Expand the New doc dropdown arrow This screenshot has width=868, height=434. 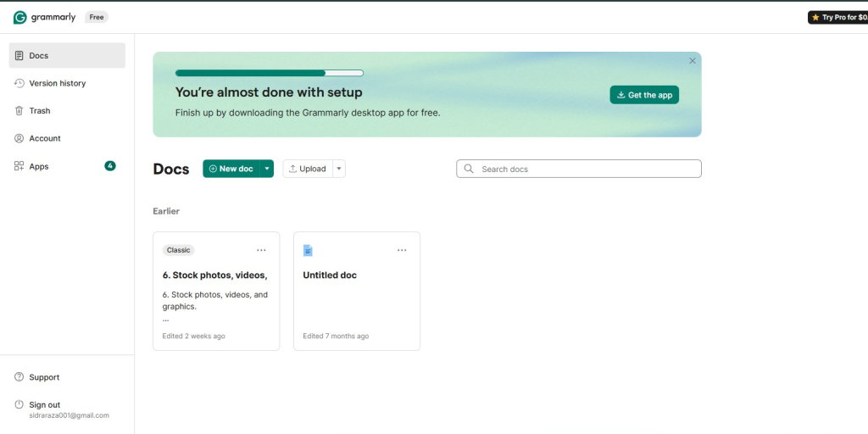267,169
